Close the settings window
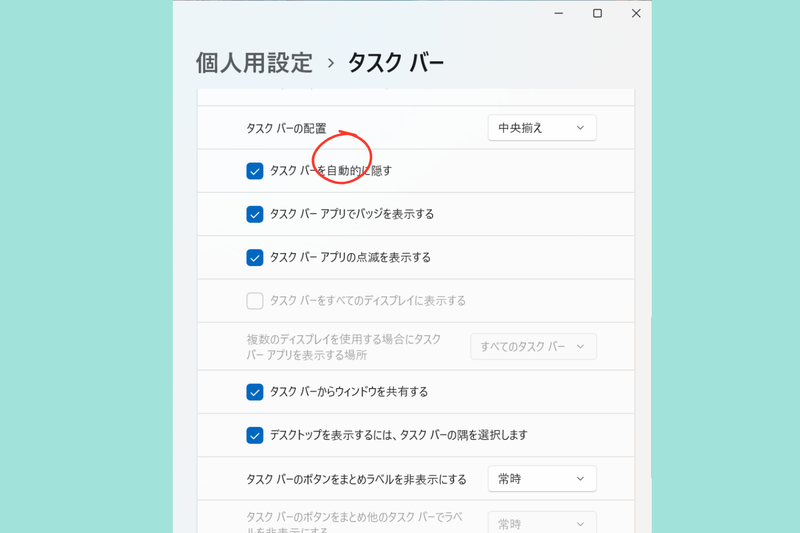 click(636, 13)
